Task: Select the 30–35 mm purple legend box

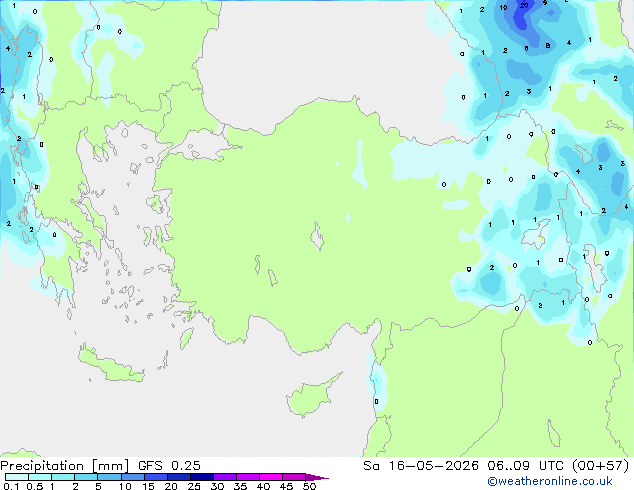Action: click(225, 477)
